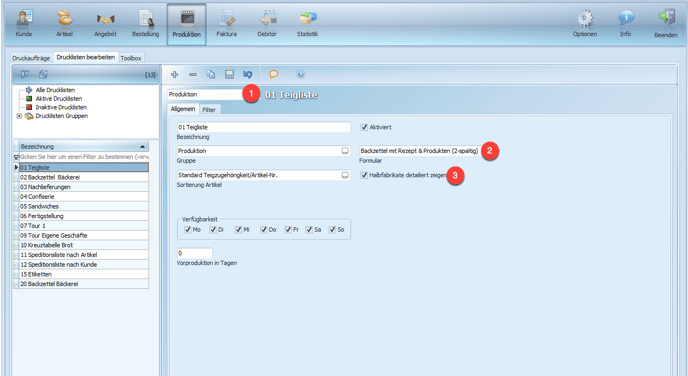Open the Produktion module
The height and width of the screenshot is (376, 688).
(x=186, y=24)
